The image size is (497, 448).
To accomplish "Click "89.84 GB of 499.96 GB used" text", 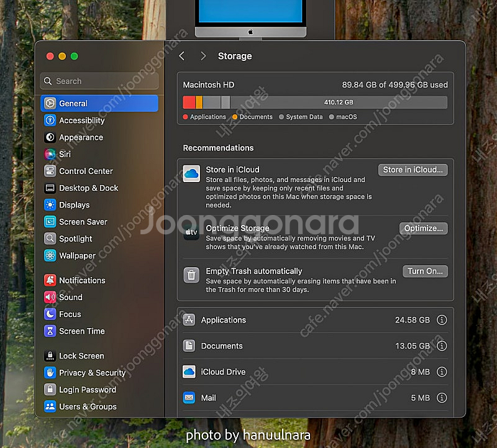I will point(394,85).
